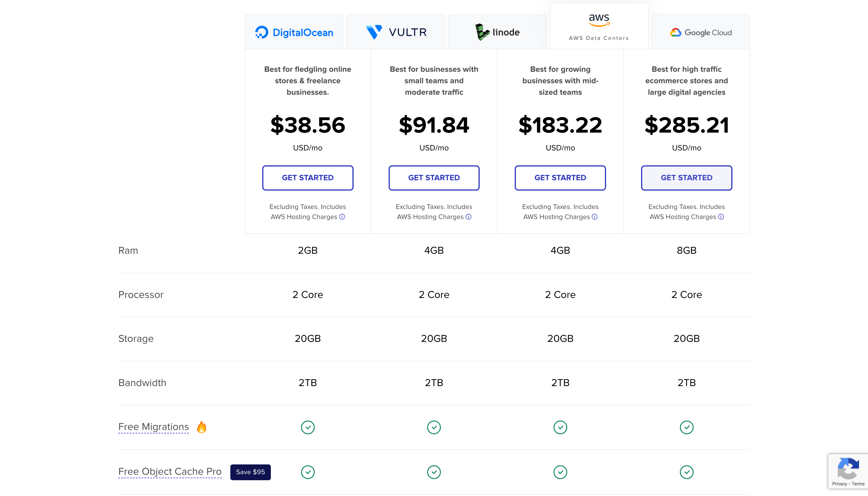Click Object Cache Pro checkmark for $91.84 plan
This screenshot has height=496, width=868.
434,472
